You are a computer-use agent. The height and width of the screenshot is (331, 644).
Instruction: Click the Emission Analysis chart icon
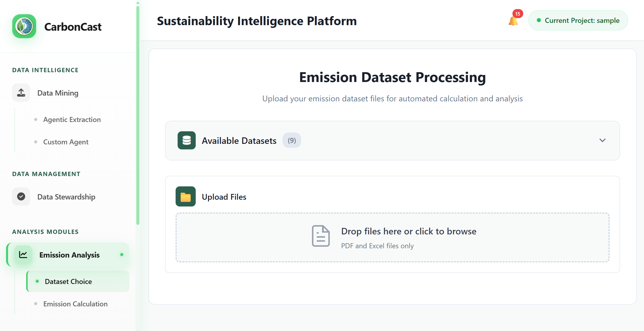point(23,255)
